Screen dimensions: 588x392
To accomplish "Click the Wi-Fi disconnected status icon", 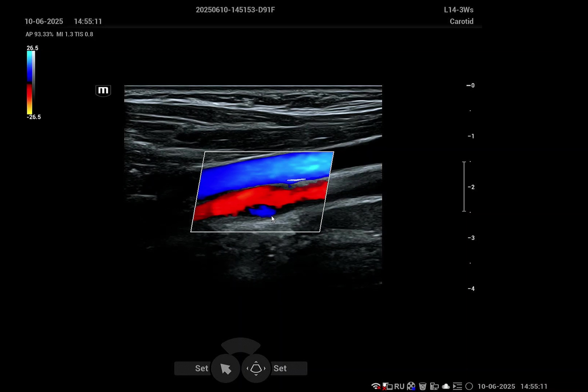I will tap(376, 386).
